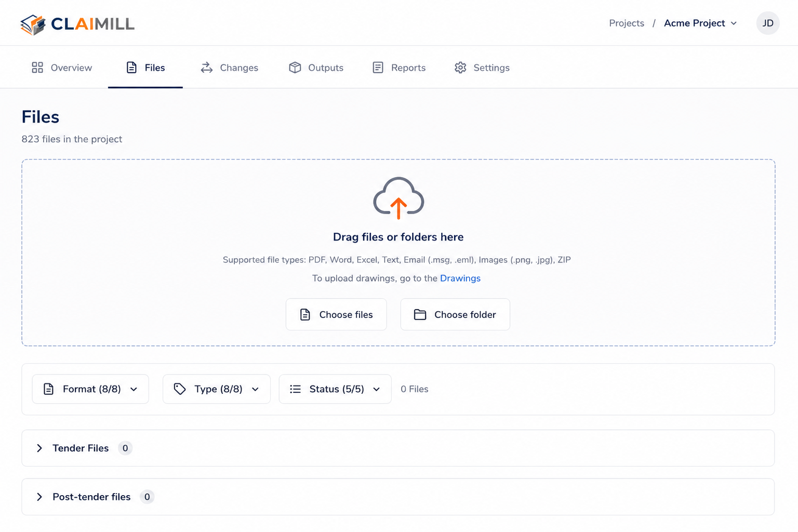The width and height of the screenshot is (798, 532).
Task: Open the Overview tab
Action: (x=62, y=68)
